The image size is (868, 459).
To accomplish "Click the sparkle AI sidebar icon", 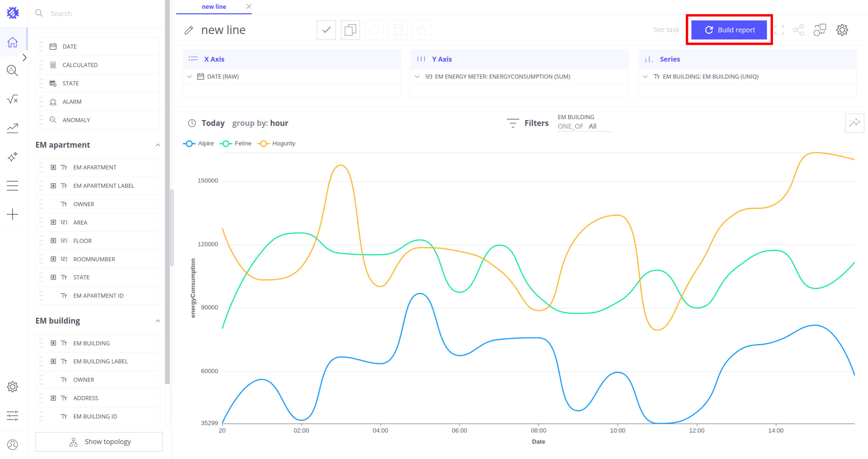I will click(13, 157).
